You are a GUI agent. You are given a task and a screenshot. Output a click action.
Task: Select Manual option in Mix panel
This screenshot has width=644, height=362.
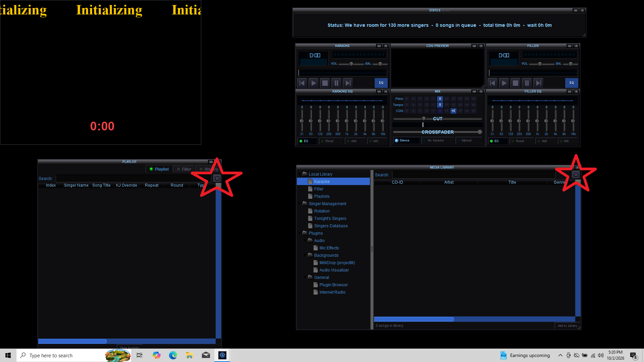(x=469, y=140)
